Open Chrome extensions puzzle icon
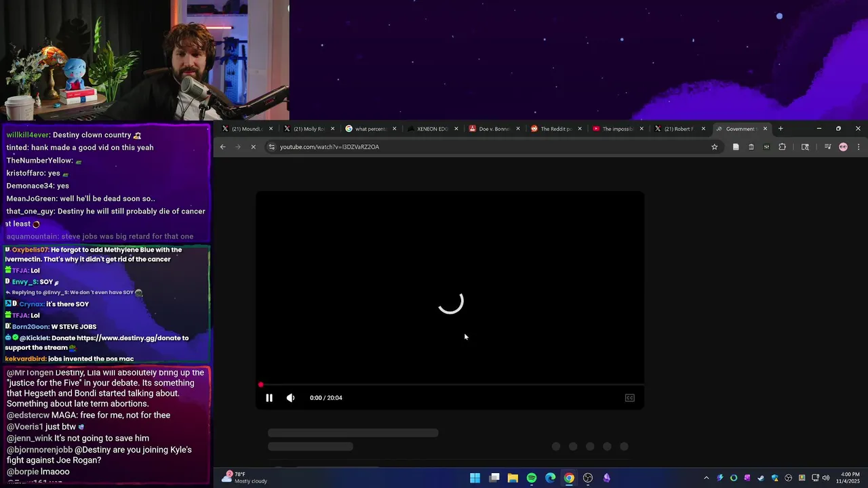This screenshot has width=868, height=488. (782, 147)
